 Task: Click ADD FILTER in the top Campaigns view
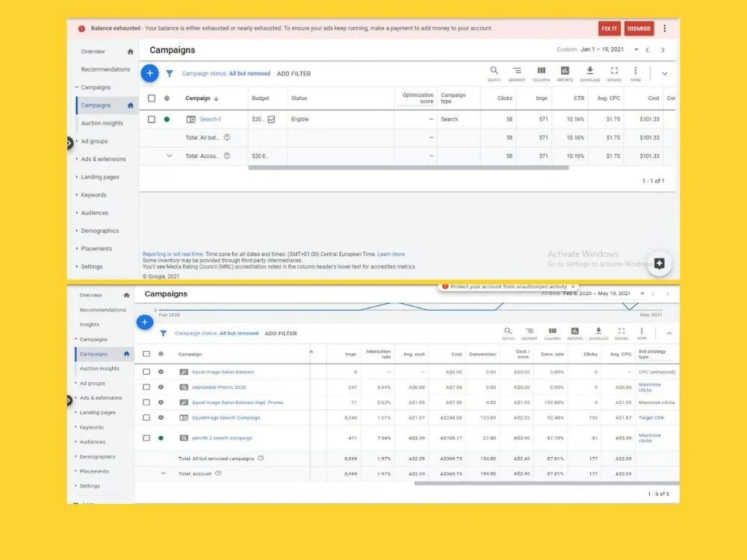tap(294, 74)
